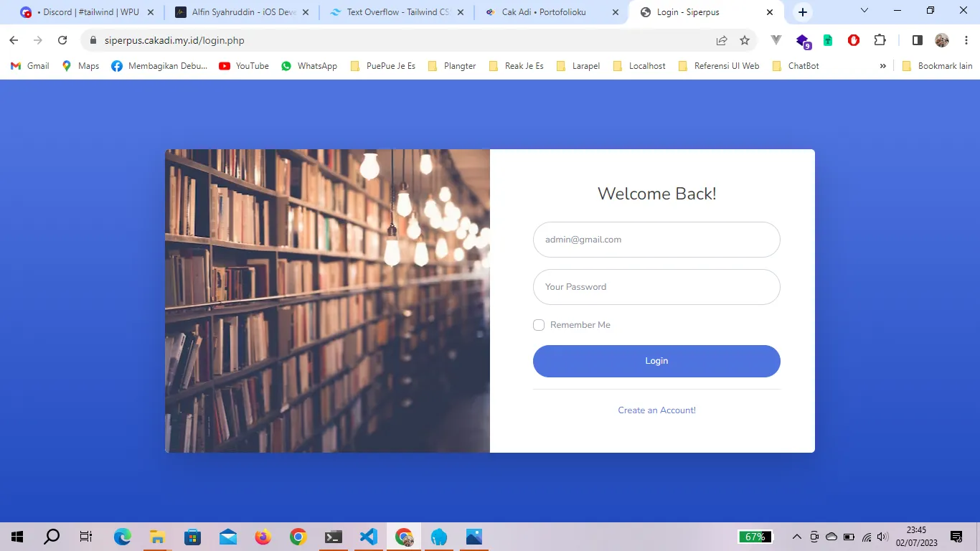Close the Login - Siperpus tab
980x551 pixels.
tap(770, 12)
